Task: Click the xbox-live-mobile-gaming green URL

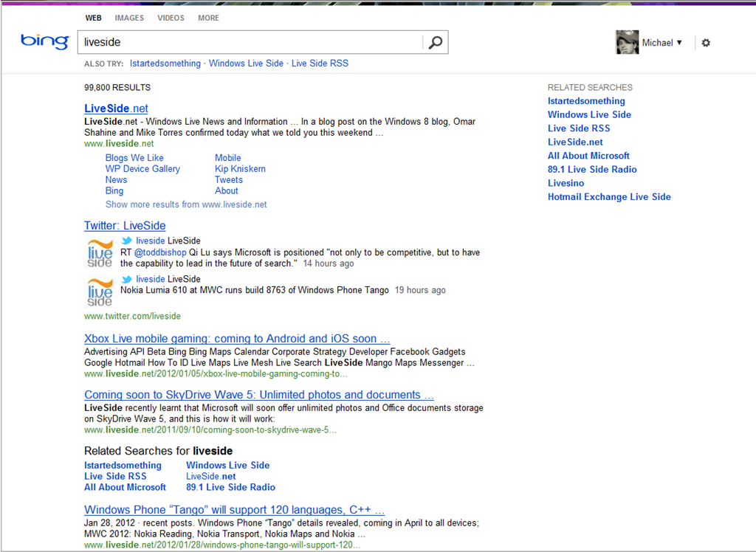Action: (216, 374)
